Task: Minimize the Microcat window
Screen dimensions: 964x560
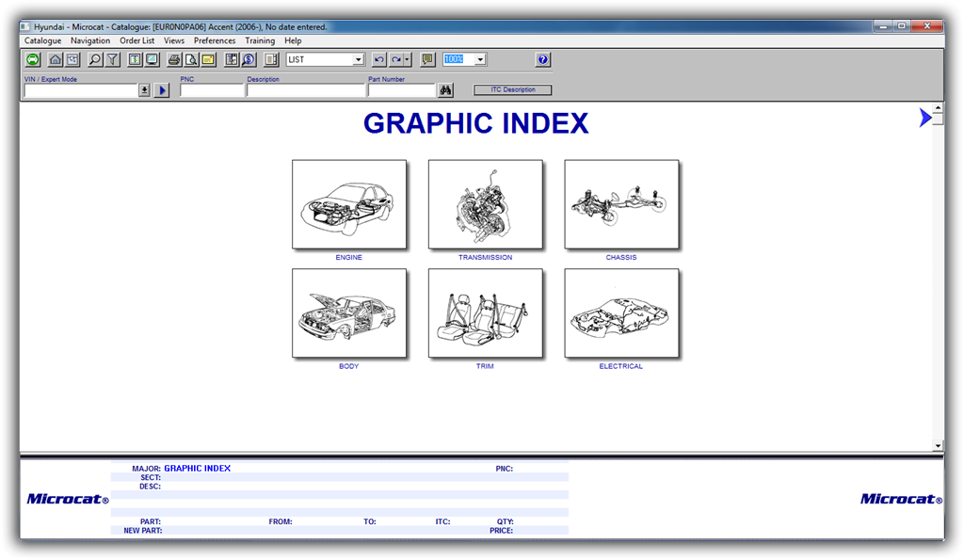Action: (883, 25)
